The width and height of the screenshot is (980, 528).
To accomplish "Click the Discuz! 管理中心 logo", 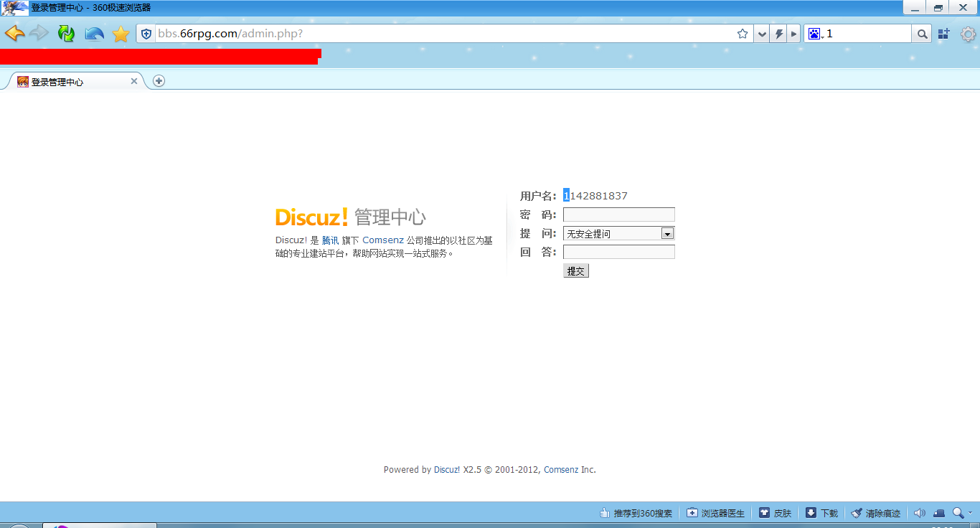I will click(350, 217).
